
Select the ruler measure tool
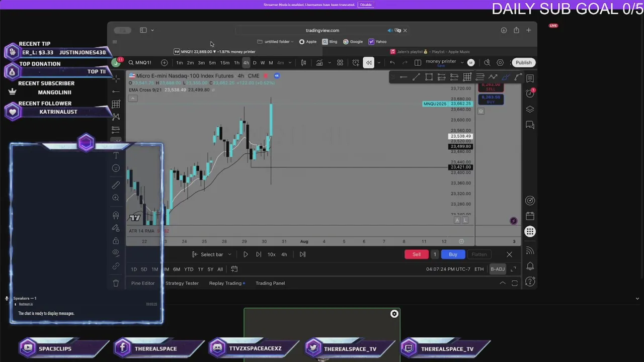click(116, 185)
